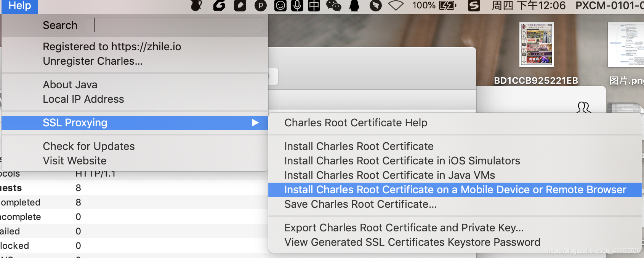Click the HTTP/1.1 protocol value

[95, 174]
